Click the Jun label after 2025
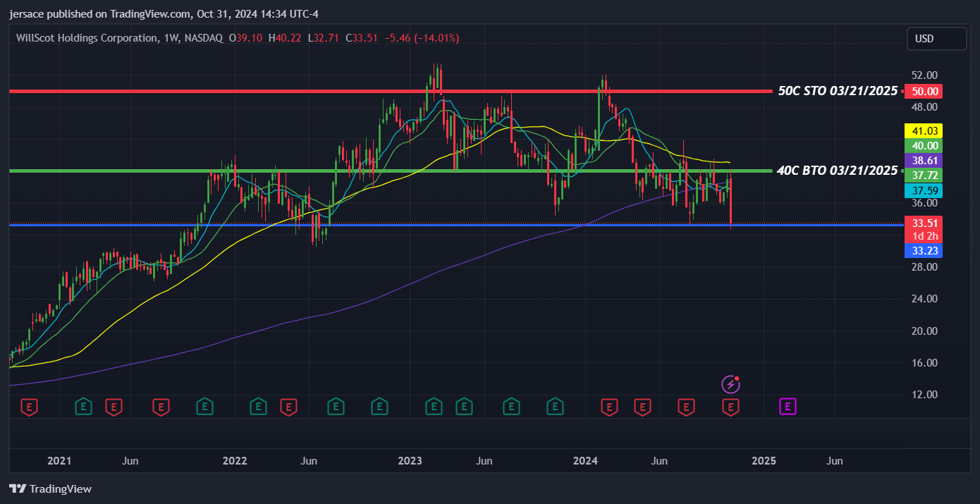 835,461
